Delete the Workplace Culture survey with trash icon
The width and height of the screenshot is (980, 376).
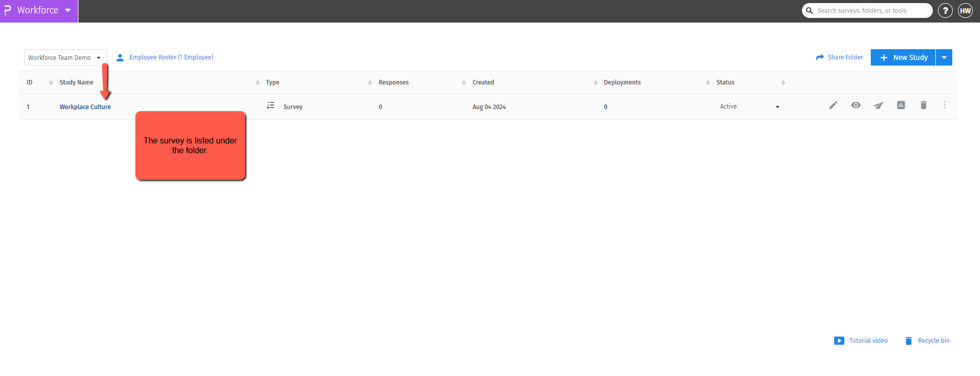tap(924, 105)
